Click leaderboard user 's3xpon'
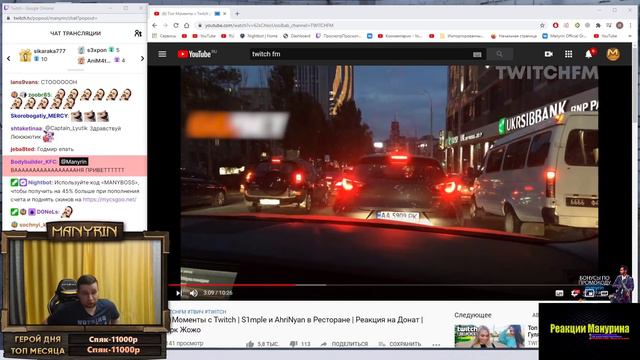640x360 pixels. [x=97, y=50]
